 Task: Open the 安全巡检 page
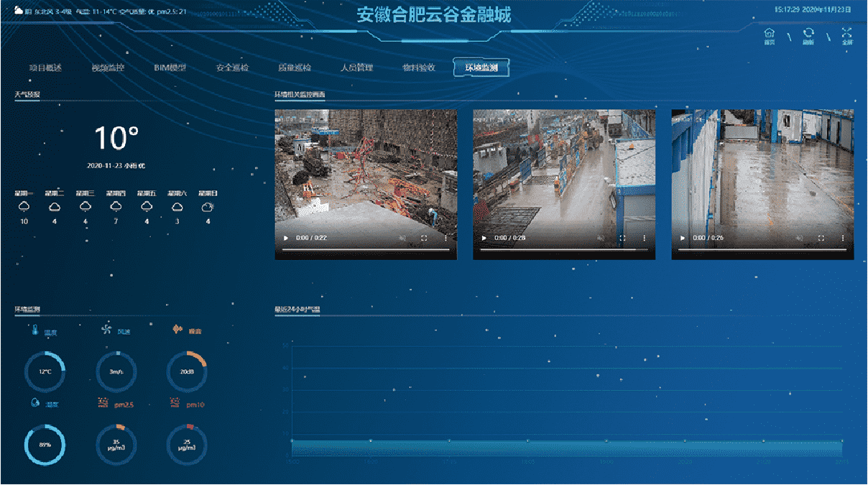[232, 68]
